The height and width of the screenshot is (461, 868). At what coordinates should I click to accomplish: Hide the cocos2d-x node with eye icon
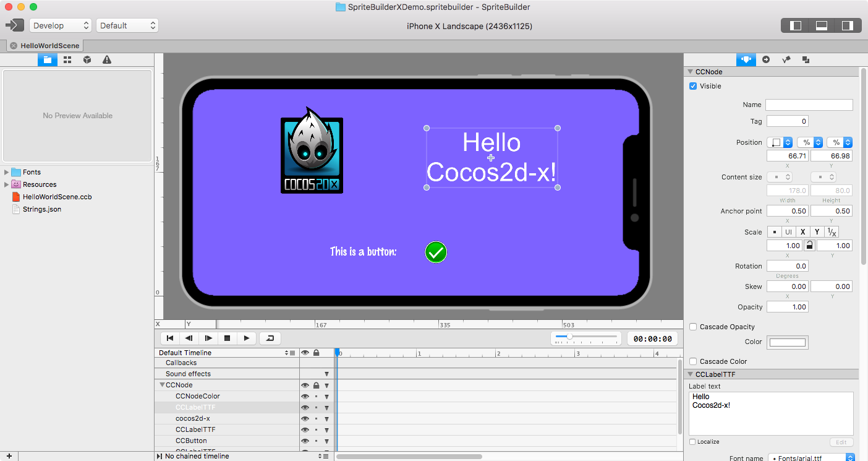point(305,419)
